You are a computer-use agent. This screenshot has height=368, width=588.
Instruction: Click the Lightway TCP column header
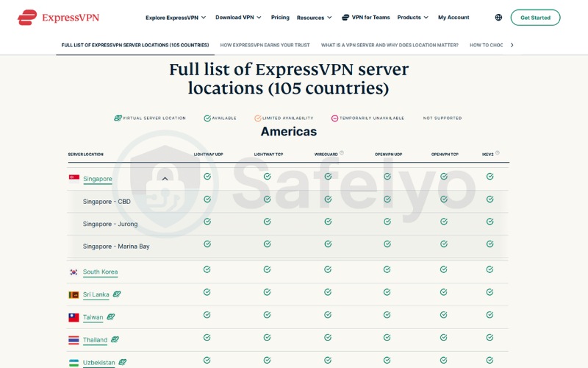coord(268,155)
